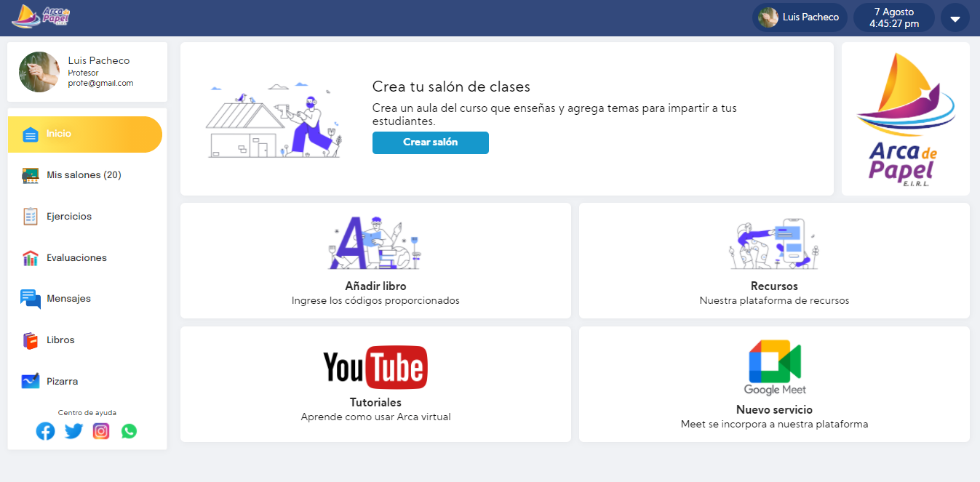The height and width of the screenshot is (482, 980).
Task: Open the Twitter help link
Action: (73, 431)
